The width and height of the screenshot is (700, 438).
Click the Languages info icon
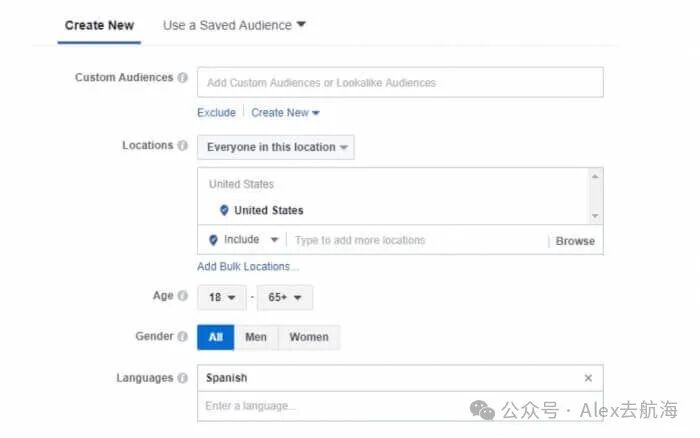pyautogui.click(x=182, y=378)
